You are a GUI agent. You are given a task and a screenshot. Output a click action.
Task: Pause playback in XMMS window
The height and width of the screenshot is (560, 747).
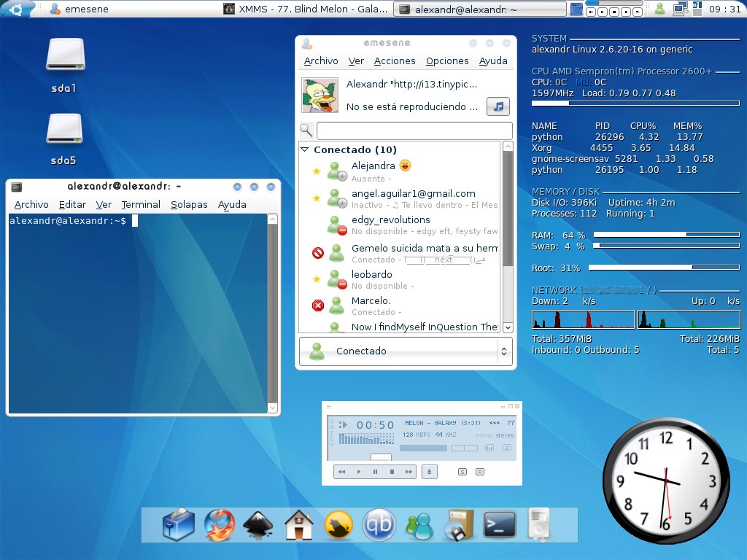click(375, 472)
